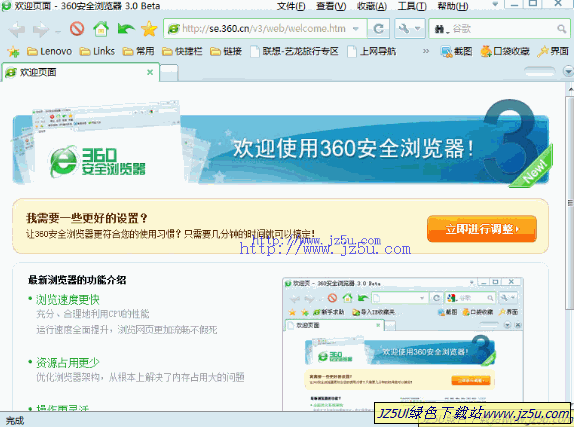This screenshot has width=574, height=427.
Task: Open the 工具(T) menu
Action: [x=412, y=6]
